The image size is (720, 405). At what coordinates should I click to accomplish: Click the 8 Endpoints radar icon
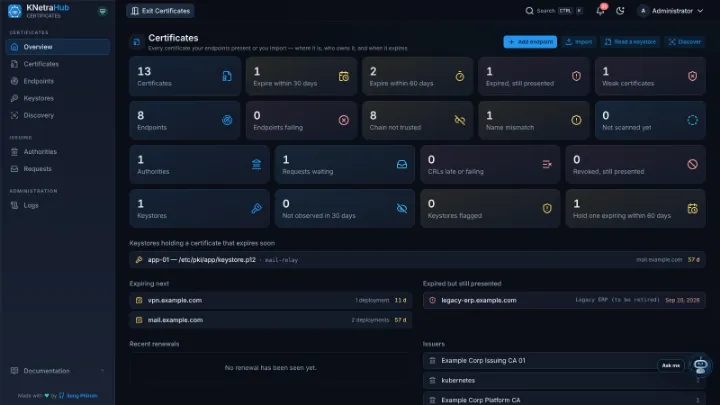point(227,120)
